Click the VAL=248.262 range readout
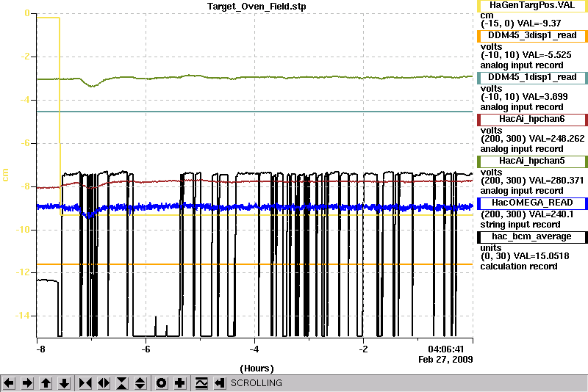The height and width of the screenshot is (392, 588). [532, 139]
